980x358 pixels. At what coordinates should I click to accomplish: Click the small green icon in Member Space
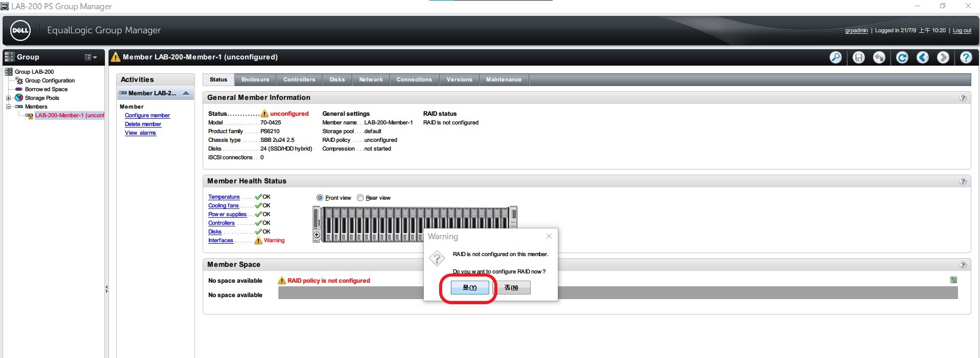(953, 280)
